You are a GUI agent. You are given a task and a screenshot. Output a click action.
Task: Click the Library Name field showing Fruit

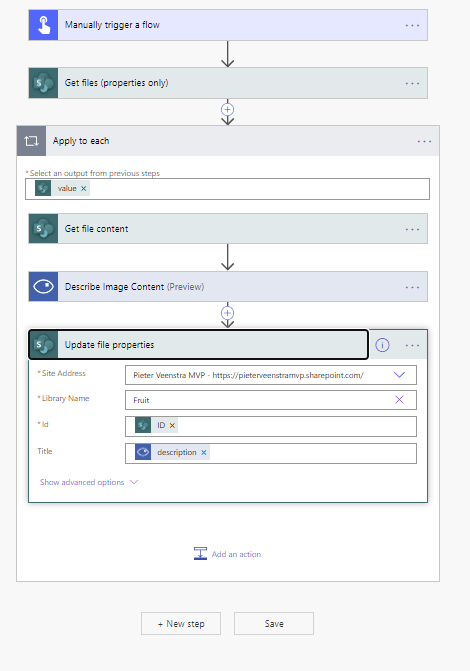pos(271,400)
